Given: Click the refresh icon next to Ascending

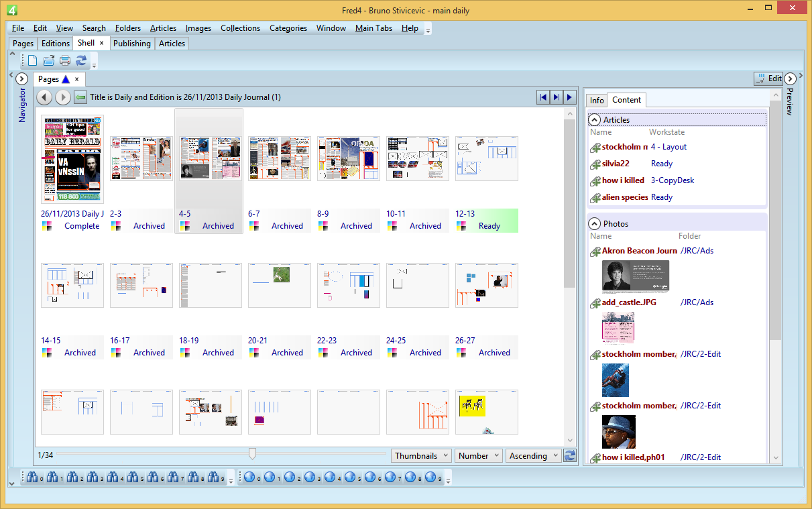Looking at the screenshot, I should pos(570,456).
